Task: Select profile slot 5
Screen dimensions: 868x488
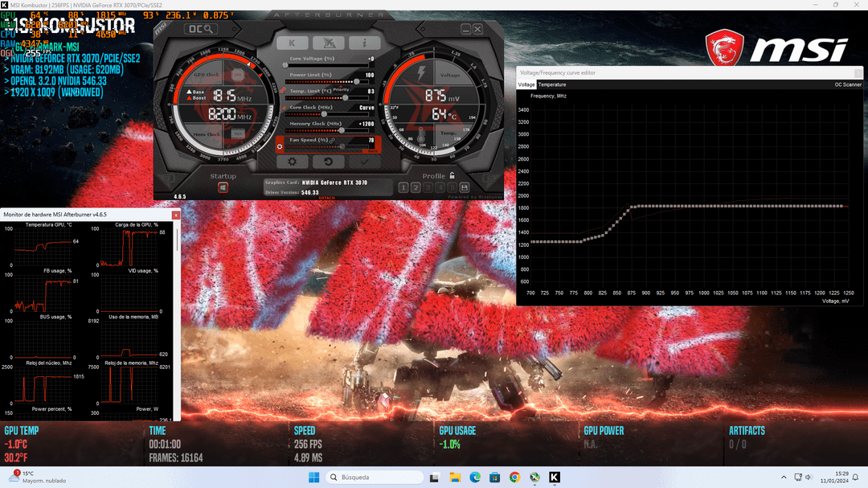Action: [x=452, y=188]
